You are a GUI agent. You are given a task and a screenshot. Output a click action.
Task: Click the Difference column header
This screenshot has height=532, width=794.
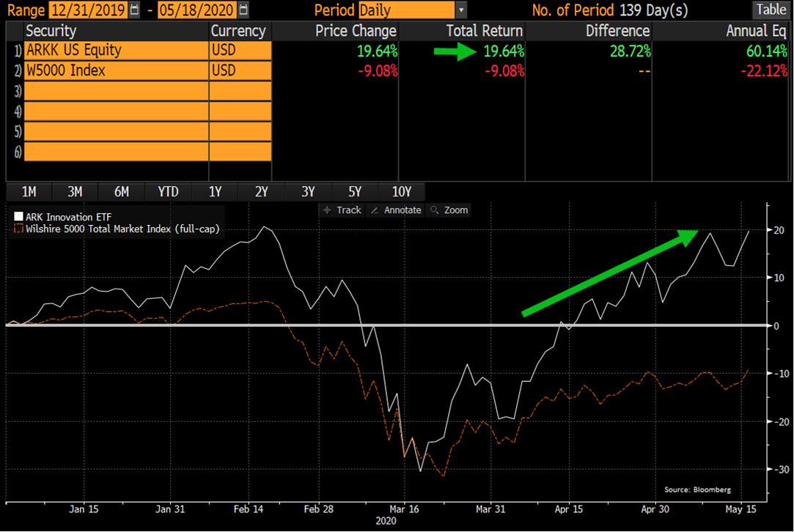[x=617, y=31]
